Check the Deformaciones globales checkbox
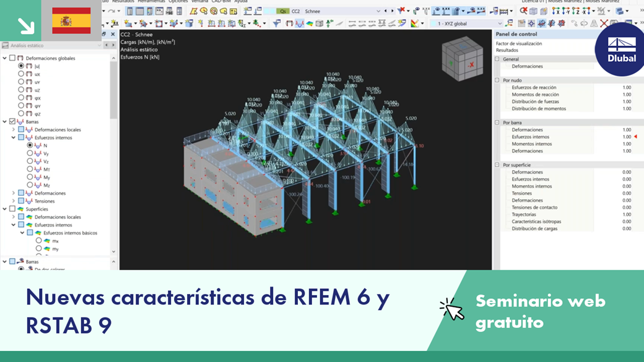 click(12, 58)
